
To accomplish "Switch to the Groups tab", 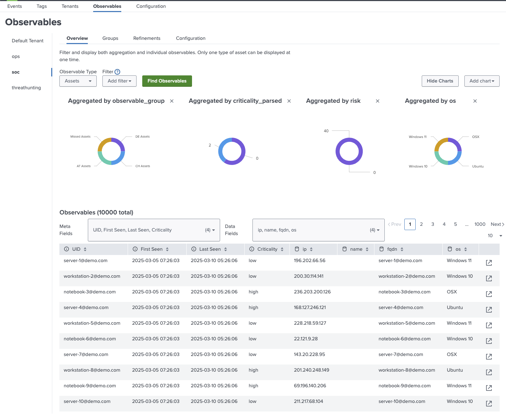I will [110, 38].
